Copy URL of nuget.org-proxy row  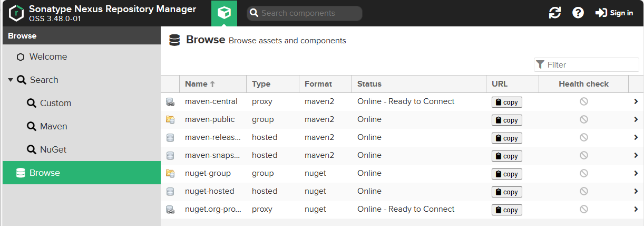[x=506, y=210]
